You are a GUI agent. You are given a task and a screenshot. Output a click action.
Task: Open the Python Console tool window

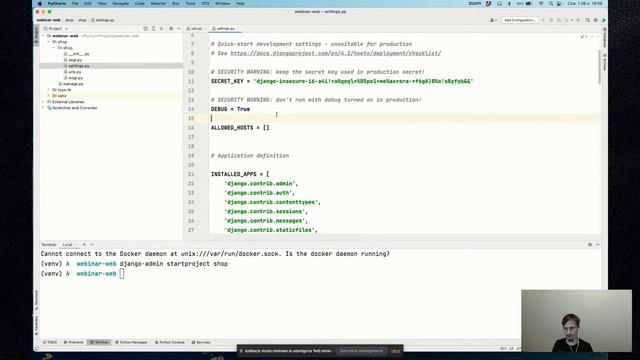pyautogui.click(x=170, y=342)
